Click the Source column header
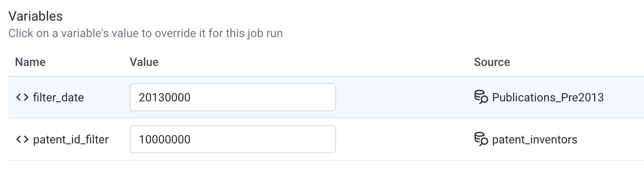644x178 pixels. click(492, 62)
